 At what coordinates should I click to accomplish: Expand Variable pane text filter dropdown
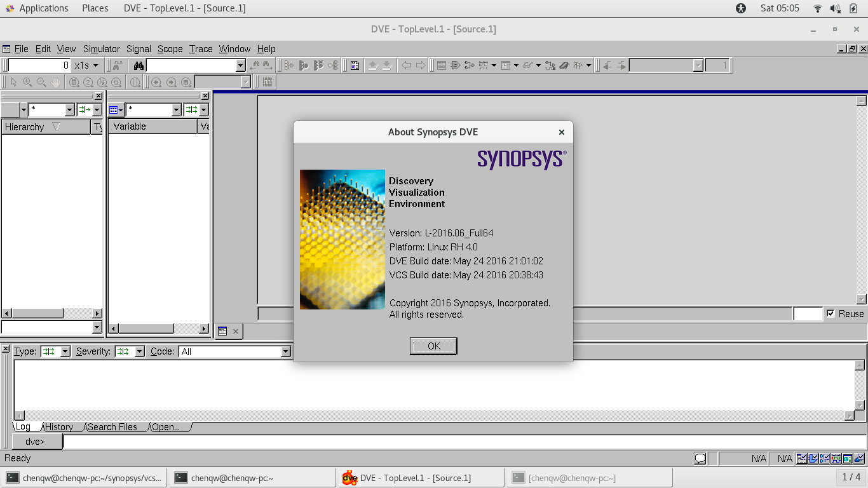[x=177, y=110]
